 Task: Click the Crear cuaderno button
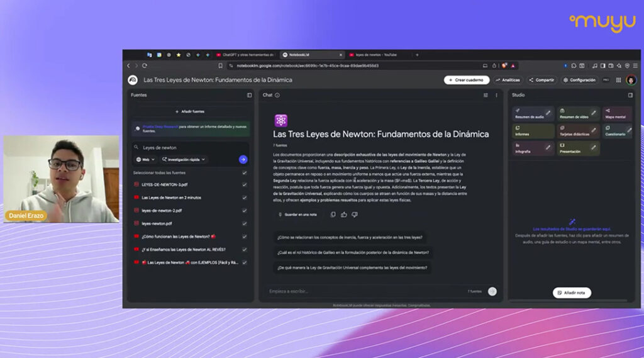coord(467,80)
